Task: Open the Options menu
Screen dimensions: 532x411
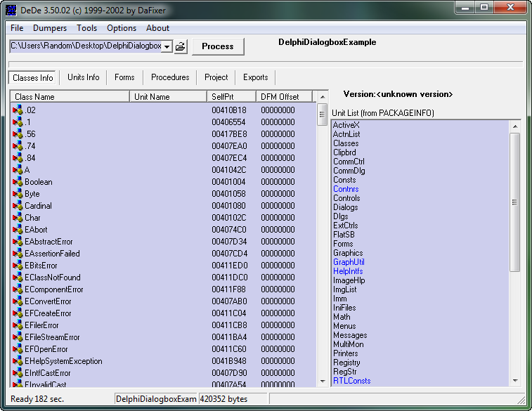Action: [122, 28]
